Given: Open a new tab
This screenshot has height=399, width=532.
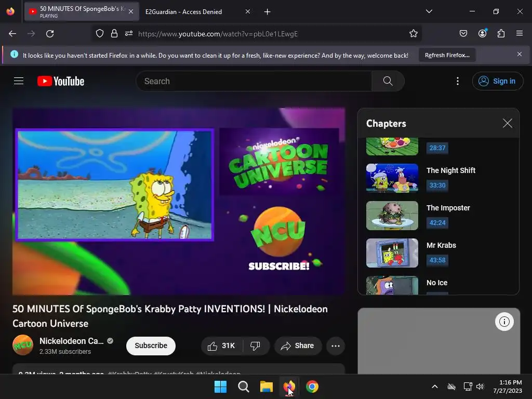Looking at the screenshot, I should pyautogui.click(x=268, y=12).
